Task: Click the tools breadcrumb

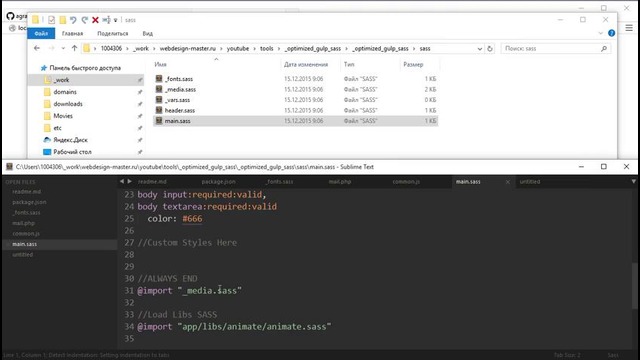Action: (x=267, y=48)
